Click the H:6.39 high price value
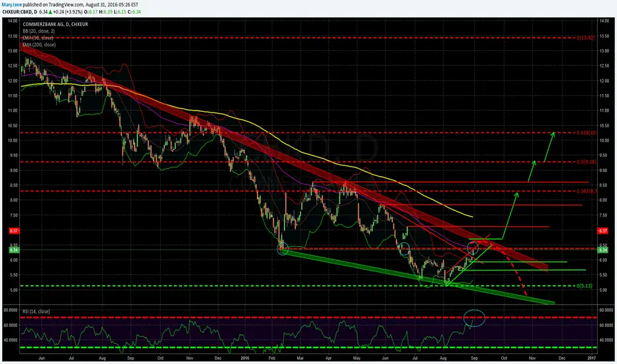Viewport: 617px width, 364px height. point(105,12)
